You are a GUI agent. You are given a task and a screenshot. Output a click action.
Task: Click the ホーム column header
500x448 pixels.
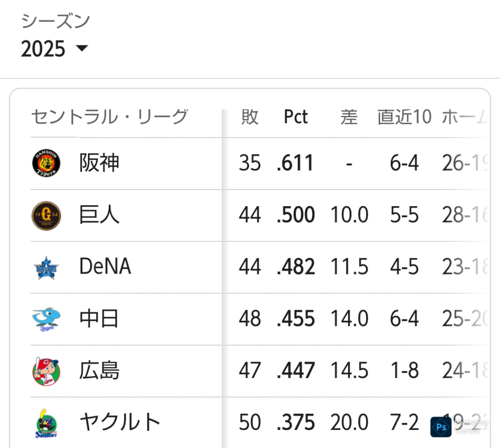[x=465, y=117]
